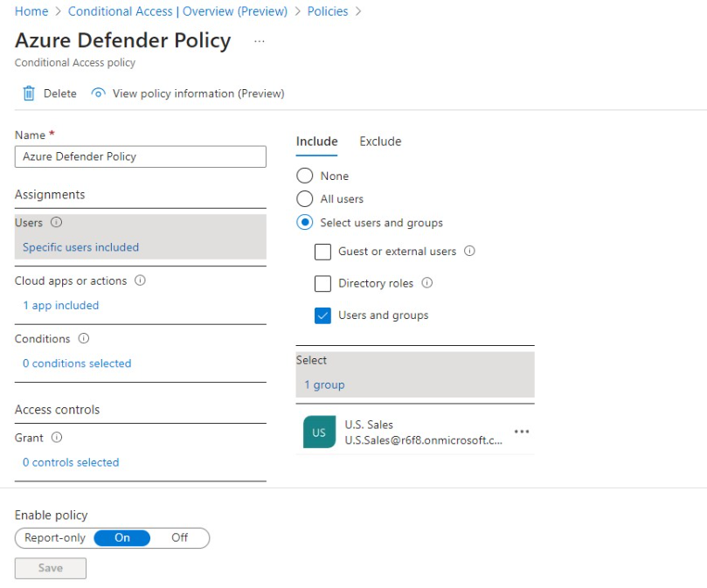
Task: Click the Assignments section heading
Action: coord(50,194)
